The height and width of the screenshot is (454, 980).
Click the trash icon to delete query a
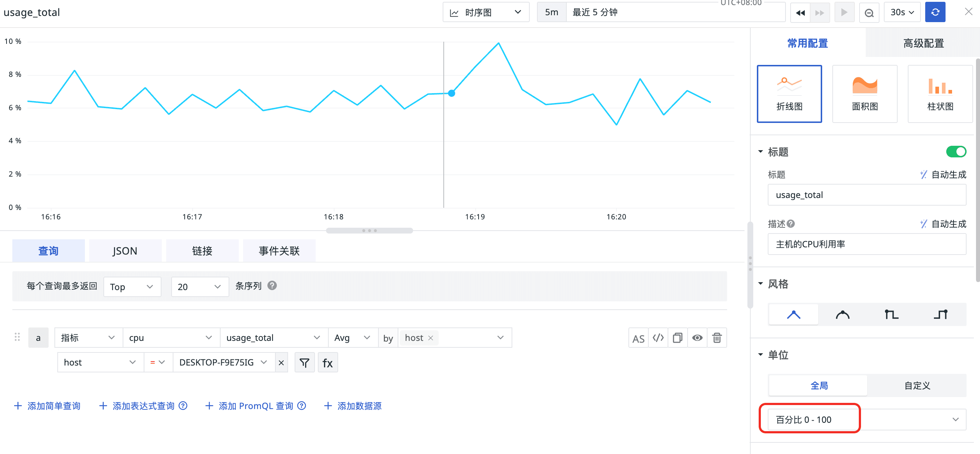click(x=716, y=338)
